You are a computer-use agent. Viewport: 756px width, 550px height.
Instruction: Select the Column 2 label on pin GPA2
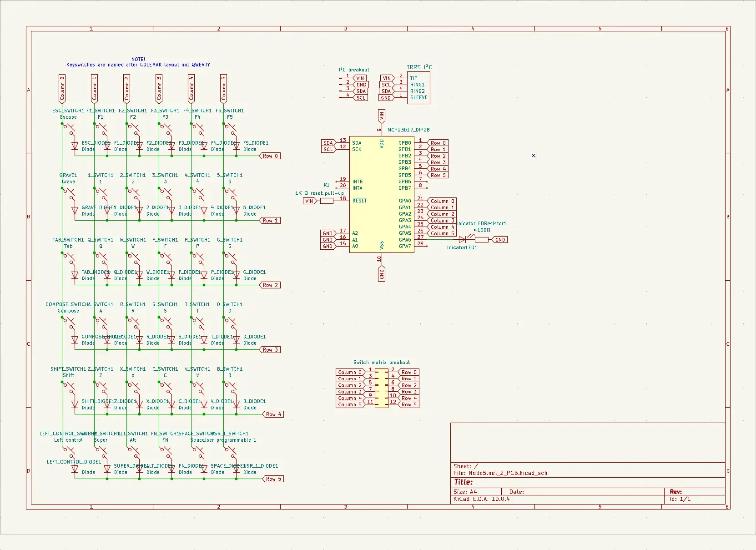pos(442,214)
